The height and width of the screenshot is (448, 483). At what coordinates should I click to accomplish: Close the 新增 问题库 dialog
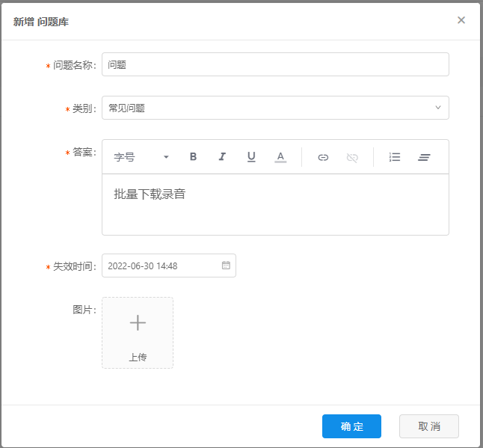[x=461, y=20]
